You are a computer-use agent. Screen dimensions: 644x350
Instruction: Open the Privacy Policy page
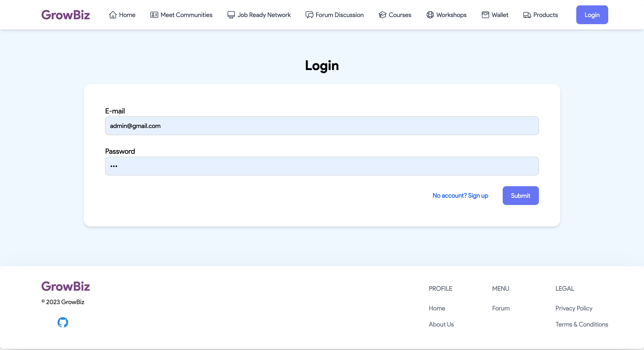pyautogui.click(x=574, y=308)
